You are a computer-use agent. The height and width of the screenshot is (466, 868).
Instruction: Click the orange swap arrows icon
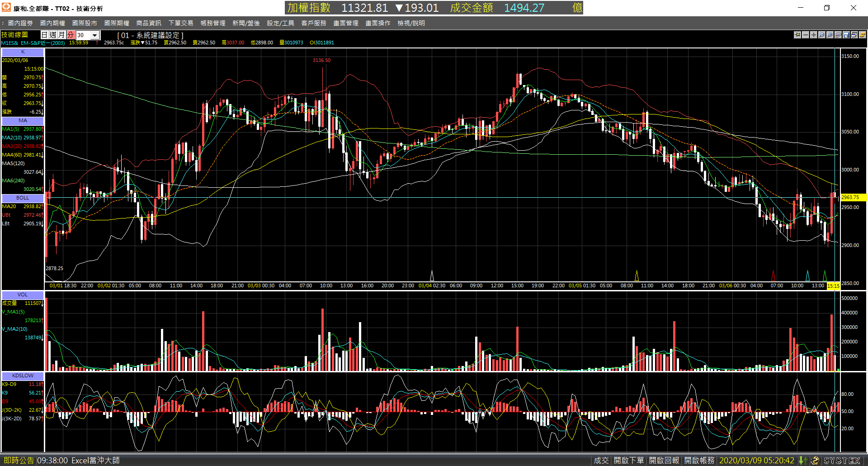pyautogui.click(x=863, y=35)
